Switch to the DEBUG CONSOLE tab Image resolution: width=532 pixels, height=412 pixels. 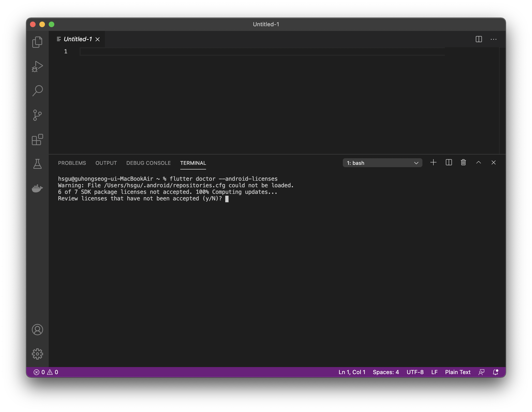point(148,163)
